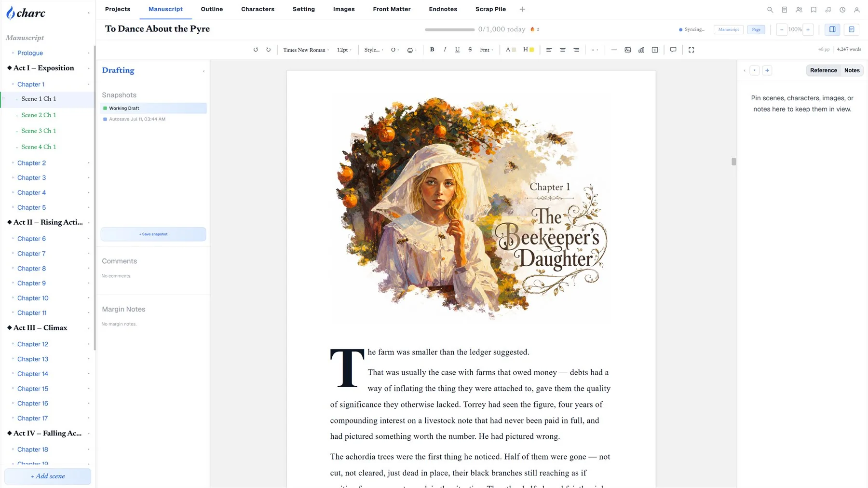Screen dimensions: 868x488
Task: Select the Page view mode button
Action: 756,29
